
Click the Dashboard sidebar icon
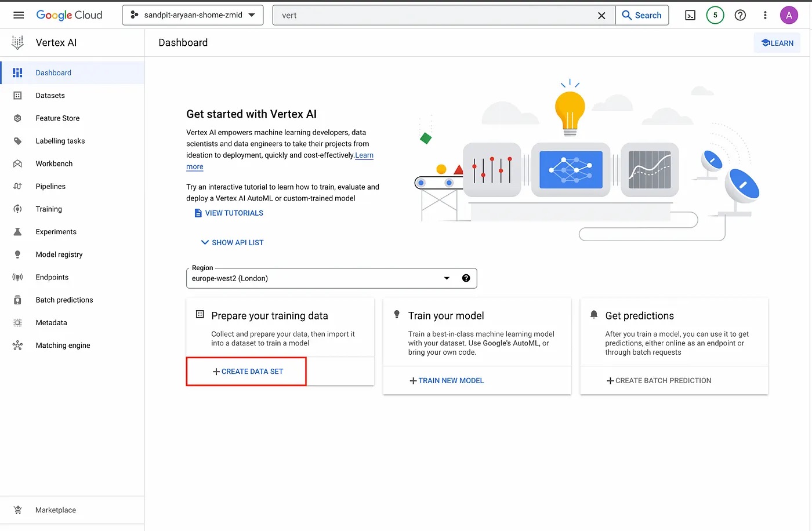coord(17,72)
